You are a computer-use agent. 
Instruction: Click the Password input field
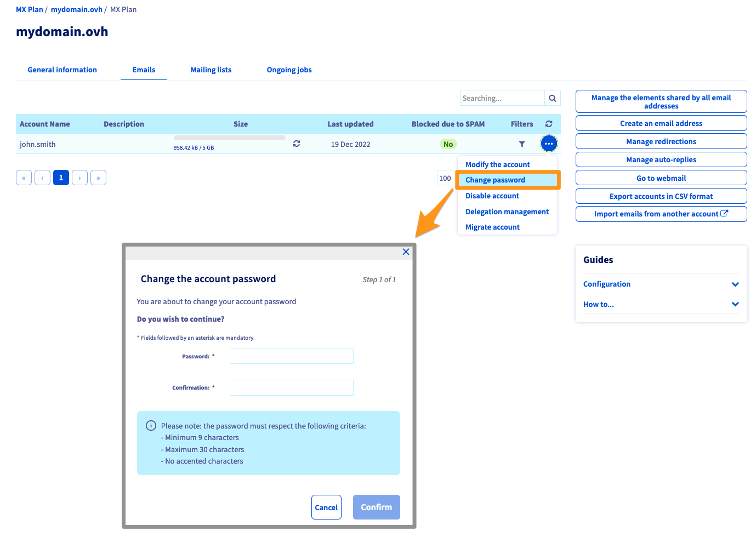click(x=291, y=356)
